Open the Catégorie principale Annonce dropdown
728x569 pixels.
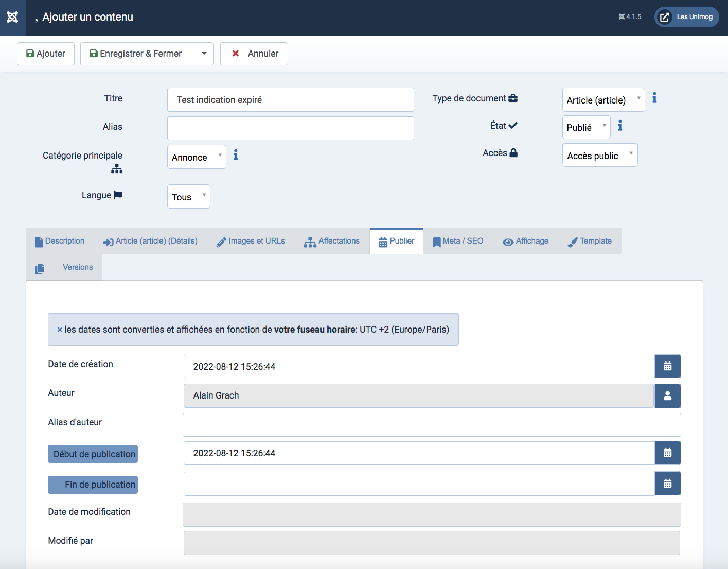click(197, 157)
